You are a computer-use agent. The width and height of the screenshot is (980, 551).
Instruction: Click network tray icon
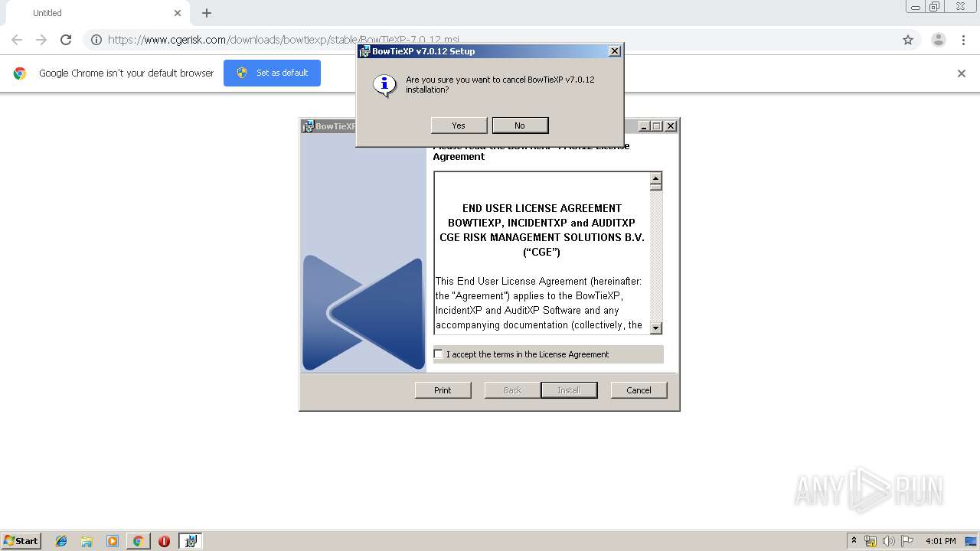click(x=871, y=541)
